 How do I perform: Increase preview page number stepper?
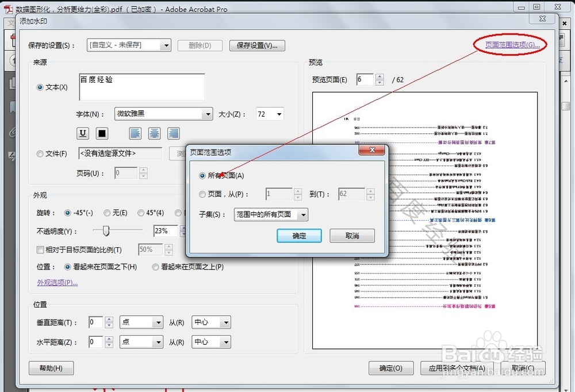380,76
